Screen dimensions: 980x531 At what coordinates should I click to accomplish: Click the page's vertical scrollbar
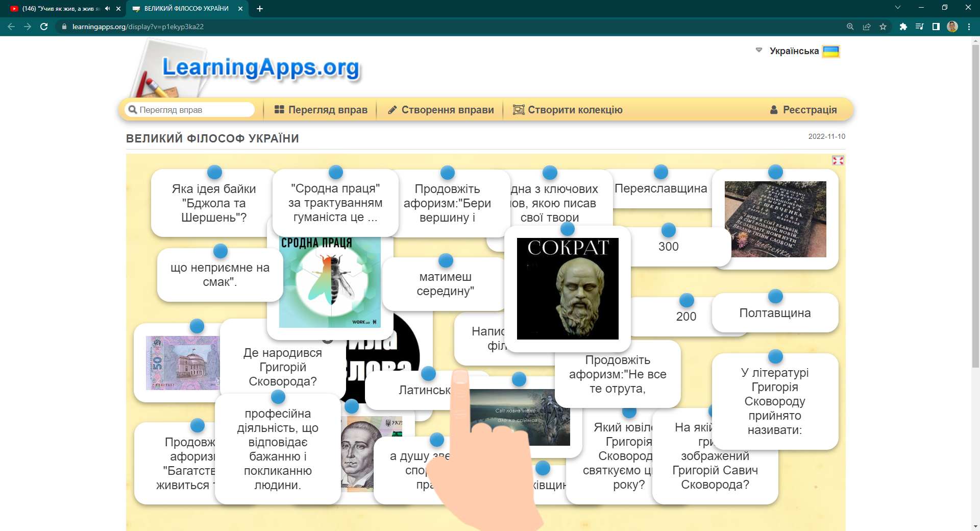tap(975, 204)
